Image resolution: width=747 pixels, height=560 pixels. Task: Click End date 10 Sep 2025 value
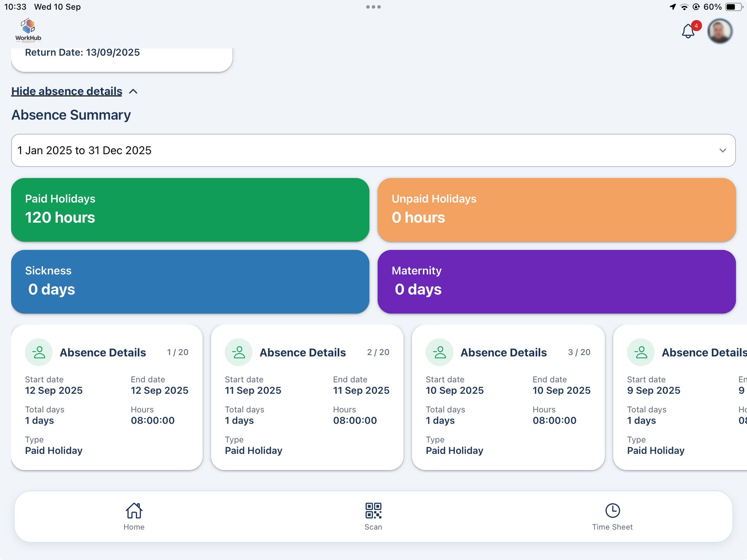tap(561, 390)
